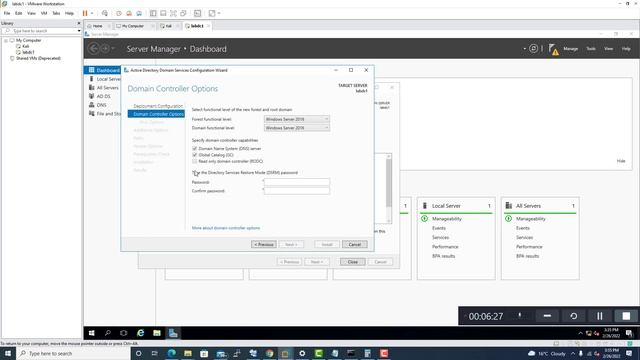The image size is (640, 360).
Task: Toggle Domain Name System (DNS) server checkbox
Action: coord(195,149)
